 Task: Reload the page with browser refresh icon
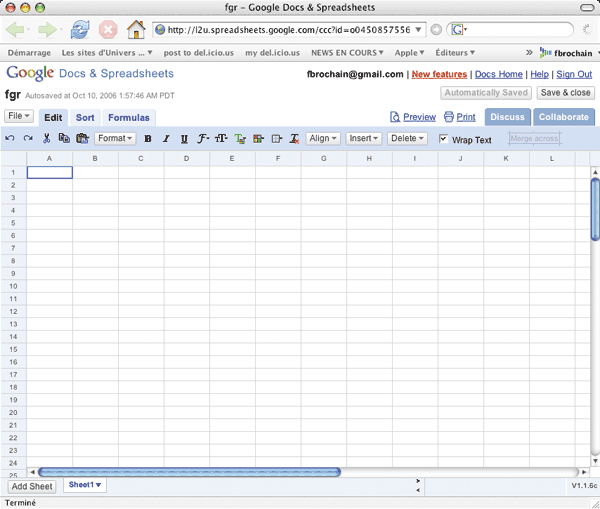pyautogui.click(x=80, y=29)
